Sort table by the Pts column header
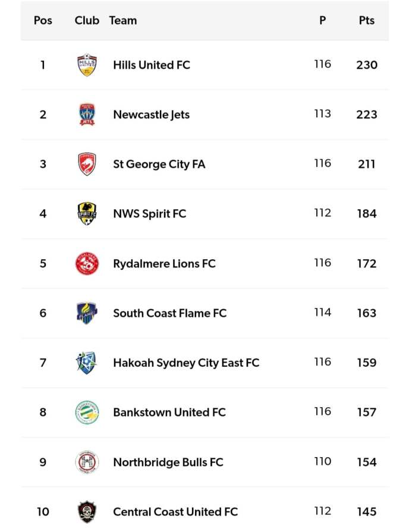Screen dimensions: 409x532 click(367, 20)
